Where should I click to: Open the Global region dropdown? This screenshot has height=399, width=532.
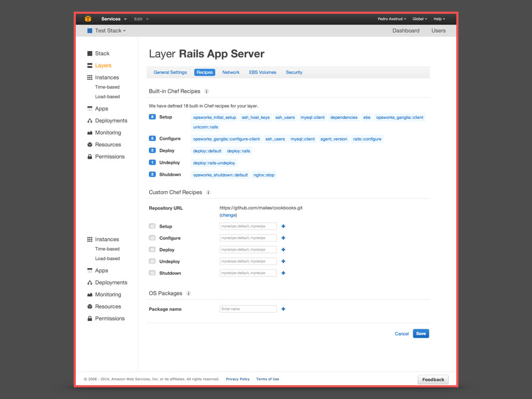point(420,19)
